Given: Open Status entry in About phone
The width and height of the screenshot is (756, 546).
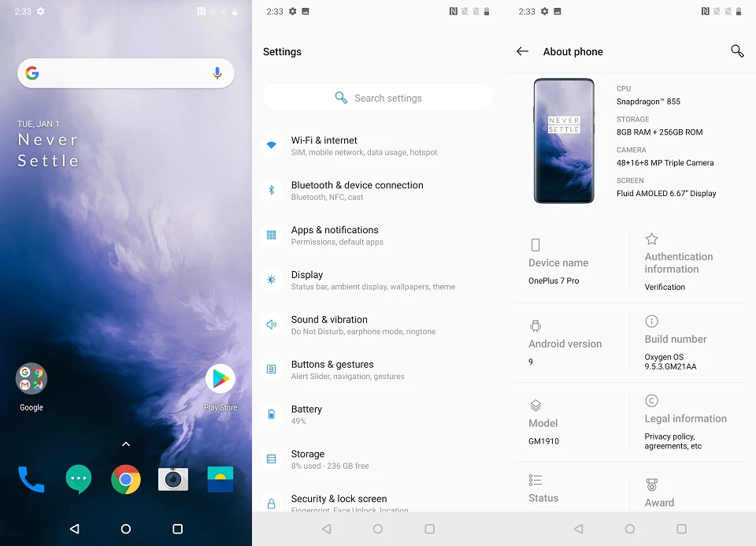Looking at the screenshot, I should 571,490.
